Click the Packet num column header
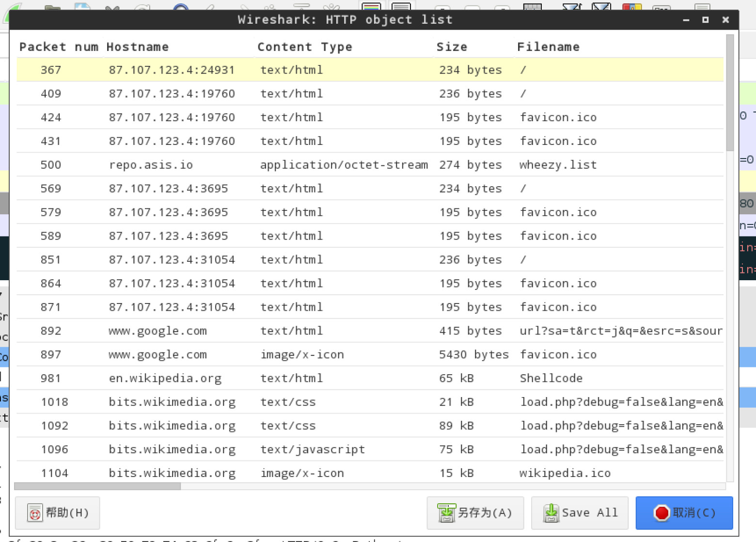 (58, 47)
